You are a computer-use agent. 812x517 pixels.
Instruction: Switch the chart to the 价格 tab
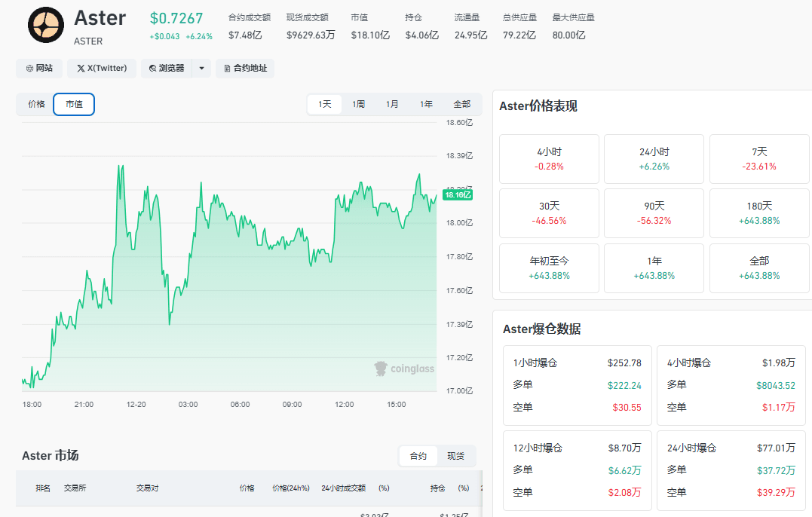(x=36, y=104)
